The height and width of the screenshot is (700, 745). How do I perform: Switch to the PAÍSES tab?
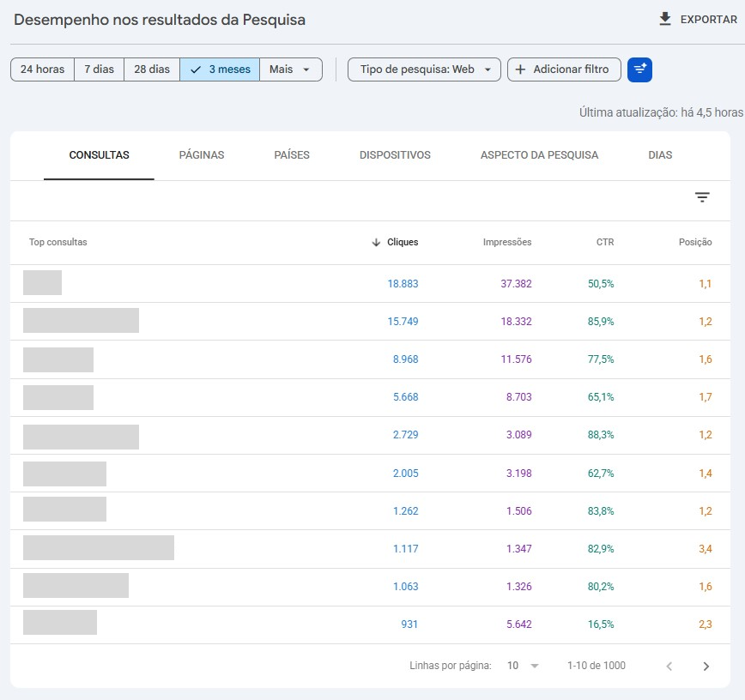tap(292, 154)
